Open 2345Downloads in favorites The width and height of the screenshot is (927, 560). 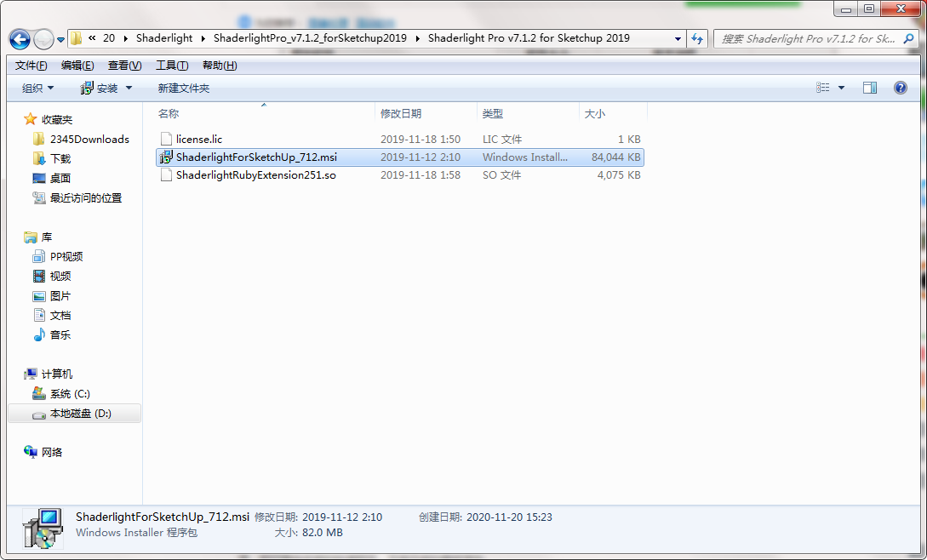coord(89,139)
